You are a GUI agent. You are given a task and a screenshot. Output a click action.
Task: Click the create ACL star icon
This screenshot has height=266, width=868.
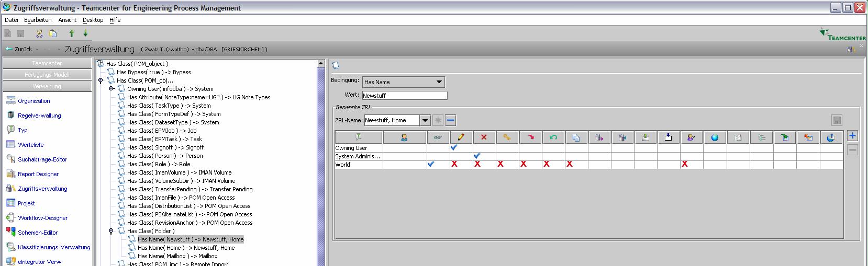point(438,120)
